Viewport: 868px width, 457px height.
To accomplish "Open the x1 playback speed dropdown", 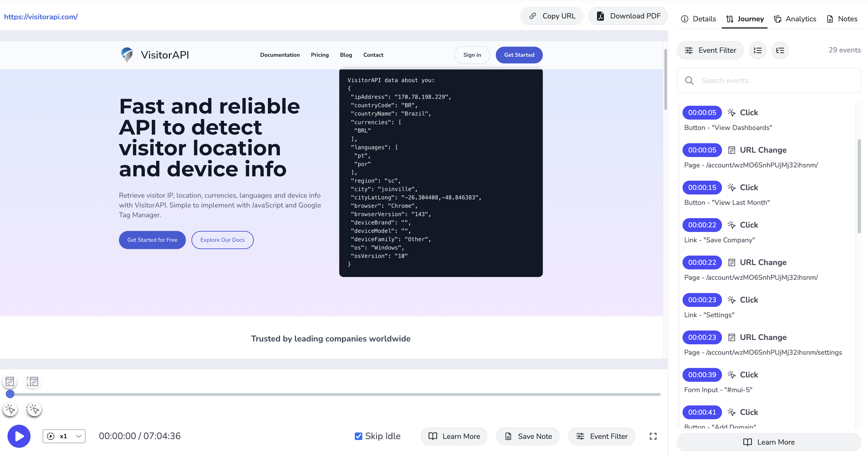I will (64, 436).
